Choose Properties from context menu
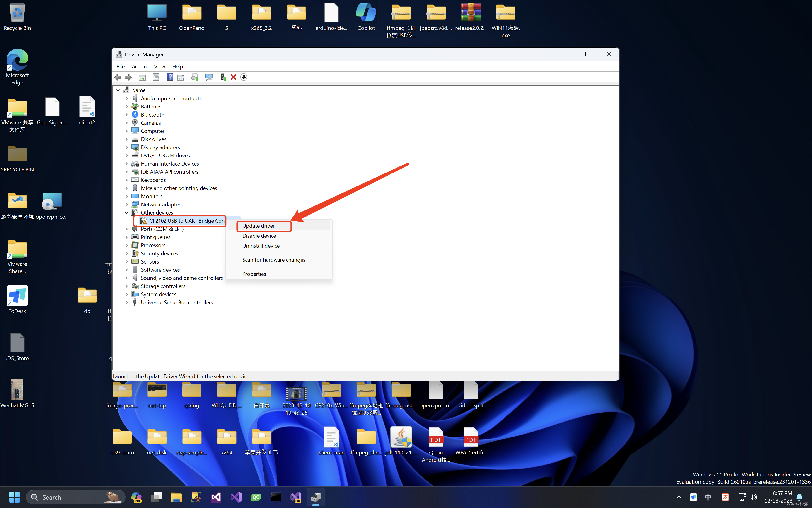This screenshot has width=812, height=508. click(x=278, y=274)
